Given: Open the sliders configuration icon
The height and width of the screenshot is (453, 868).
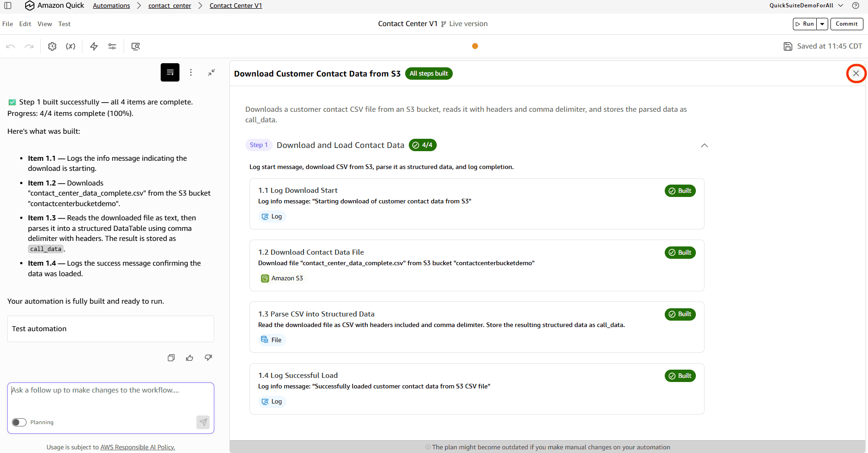Looking at the screenshot, I should pos(112,46).
